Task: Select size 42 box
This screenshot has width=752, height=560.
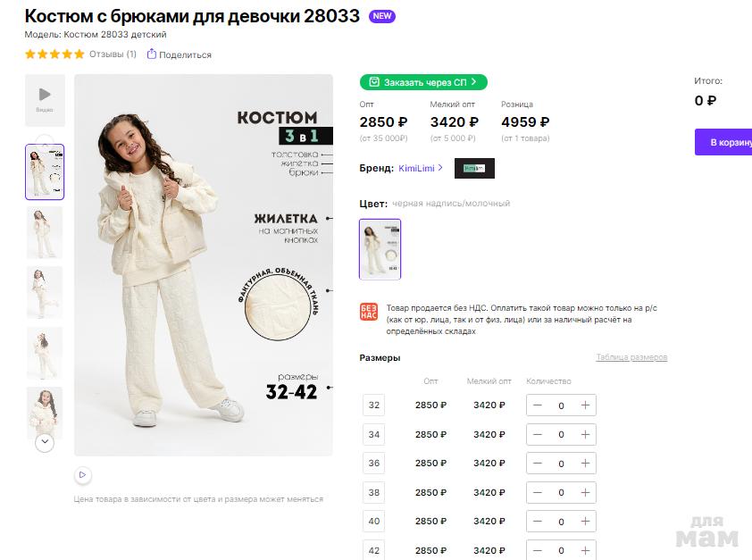Action: click(374, 549)
